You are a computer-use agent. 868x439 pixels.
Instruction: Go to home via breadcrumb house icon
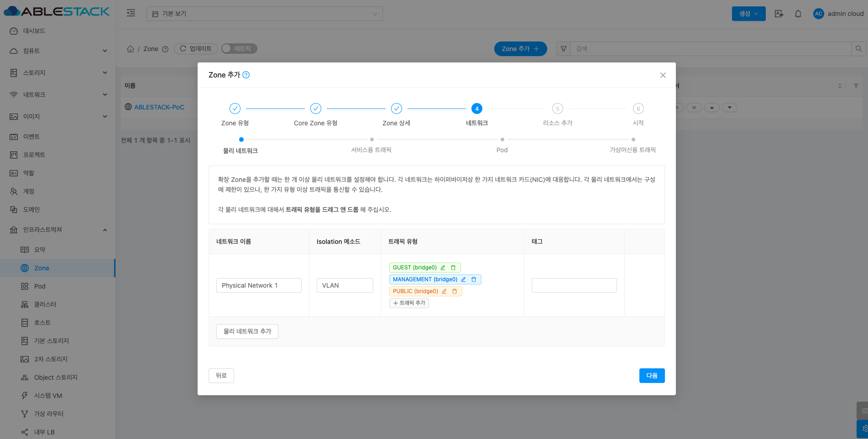[x=131, y=49]
